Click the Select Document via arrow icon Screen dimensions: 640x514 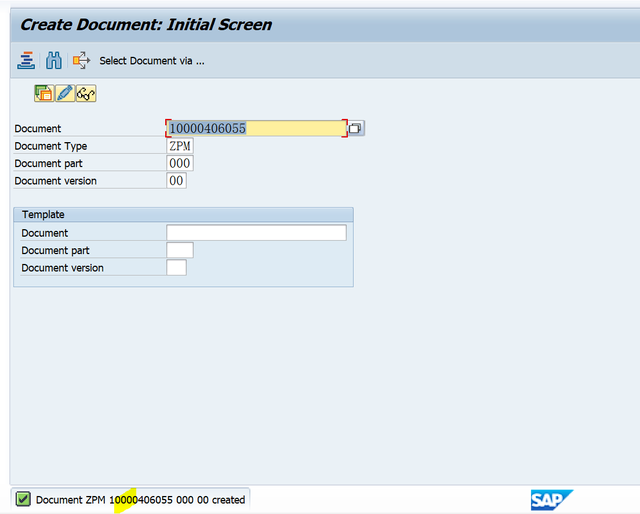coord(81,60)
